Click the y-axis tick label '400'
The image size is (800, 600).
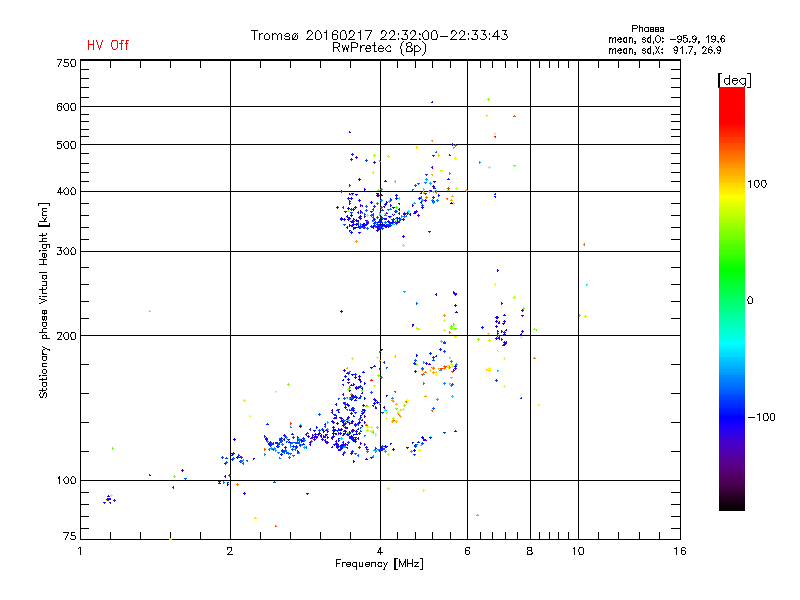click(x=66, y=191)
